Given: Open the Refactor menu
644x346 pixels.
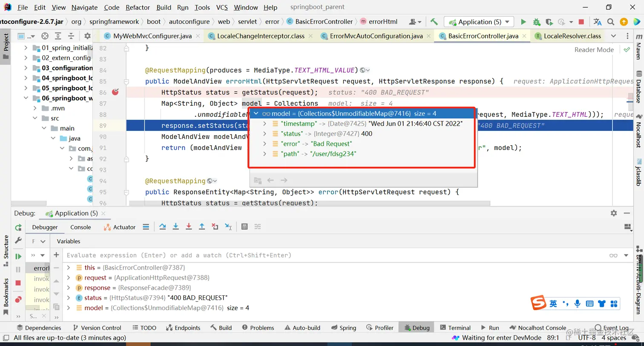Looking at the screenshot, I should pos(138,7).
